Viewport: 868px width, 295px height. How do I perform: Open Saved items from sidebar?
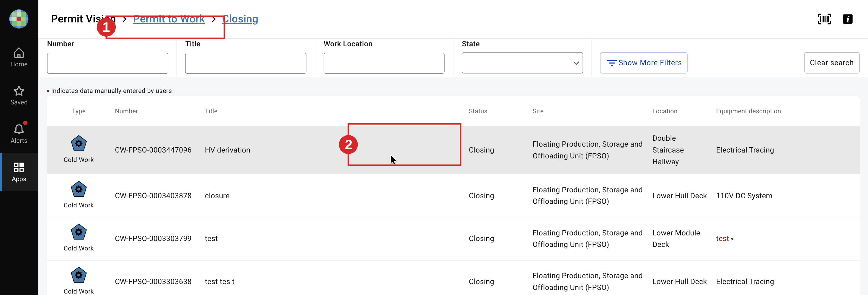19,95
